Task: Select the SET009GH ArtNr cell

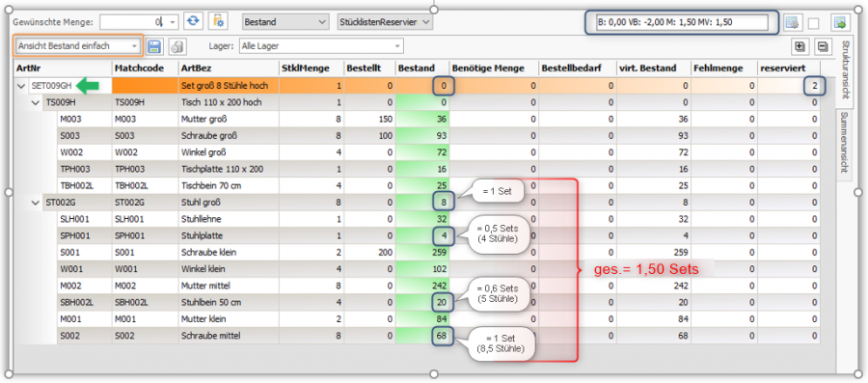Action: [x=69, y=86]
